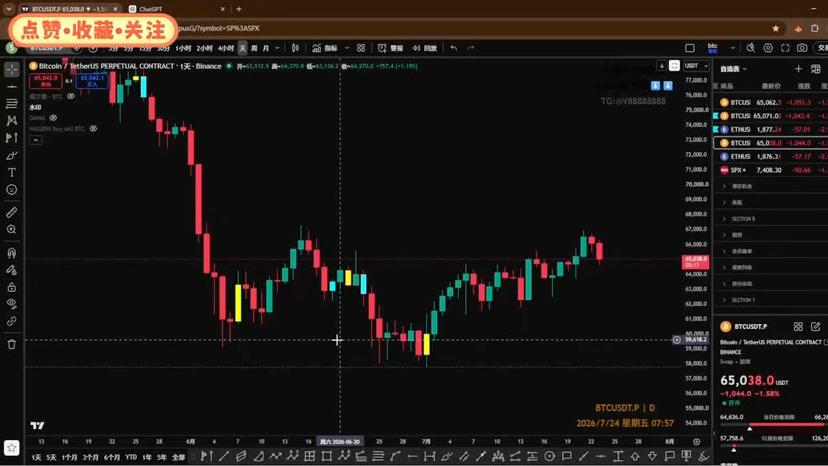Toggle visibility of GMMA indicator
Screen dimensions: 828x466
(x=53, y=118)
